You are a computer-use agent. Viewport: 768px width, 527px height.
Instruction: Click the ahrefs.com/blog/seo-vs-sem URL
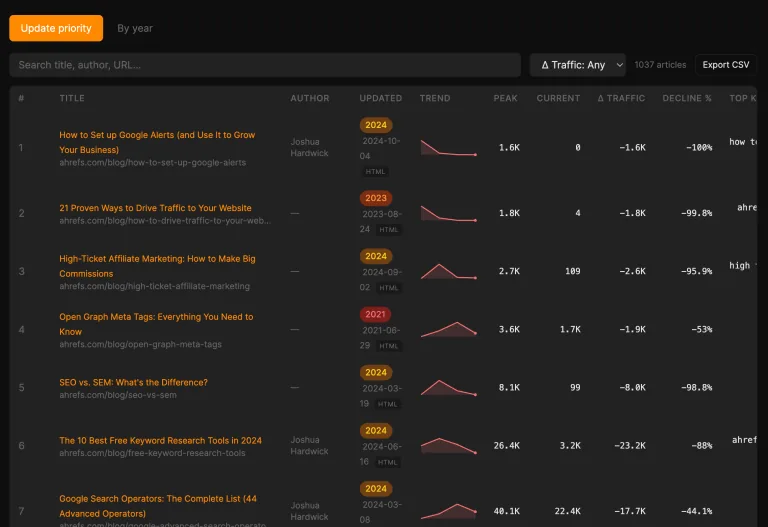pyautogui.click(x=118, y=395)
